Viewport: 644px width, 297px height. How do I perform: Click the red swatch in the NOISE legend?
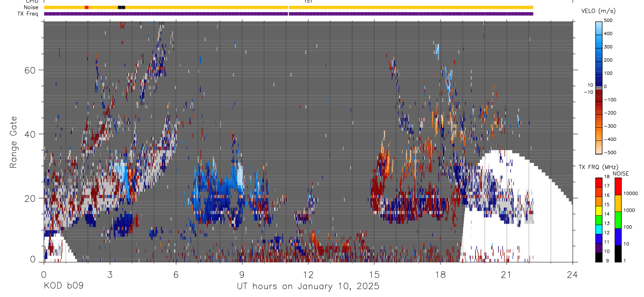click(x=618, y=186)
